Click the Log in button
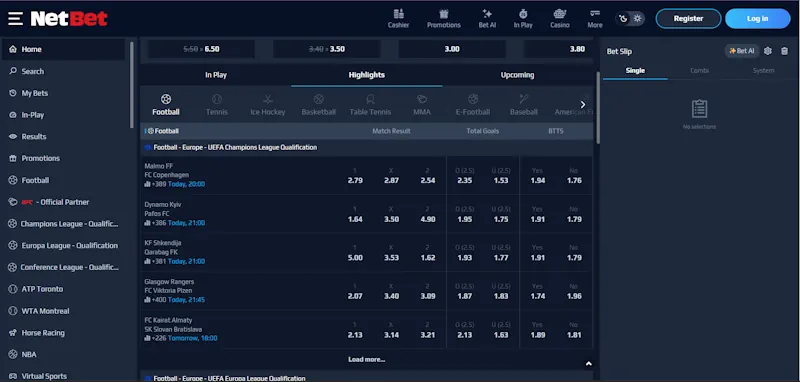Screen dimensions: 800x382 click(758, 18)
